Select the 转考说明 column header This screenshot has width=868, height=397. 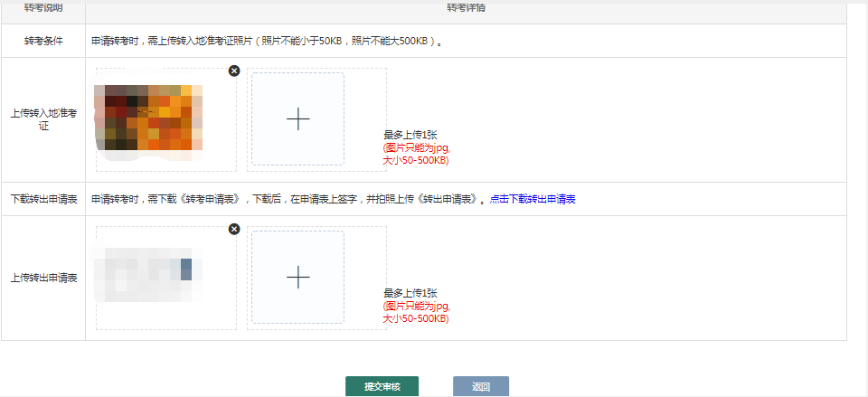[43, 8]
